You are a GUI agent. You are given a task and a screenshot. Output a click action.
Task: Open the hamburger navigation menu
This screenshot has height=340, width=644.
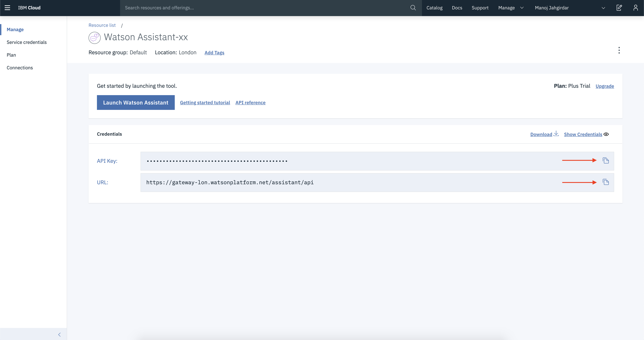(x=8, y=8)
